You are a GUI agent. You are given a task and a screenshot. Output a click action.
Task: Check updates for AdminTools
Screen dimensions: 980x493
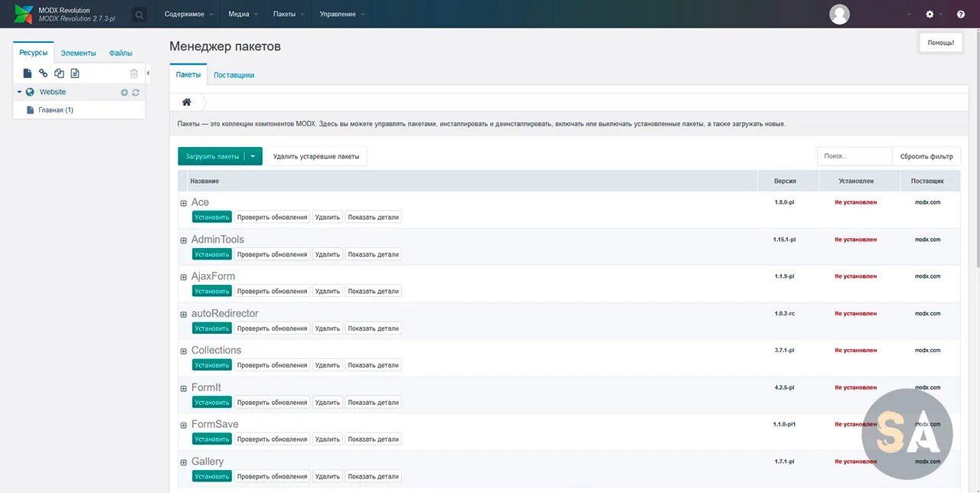click(x=273, y=254)
